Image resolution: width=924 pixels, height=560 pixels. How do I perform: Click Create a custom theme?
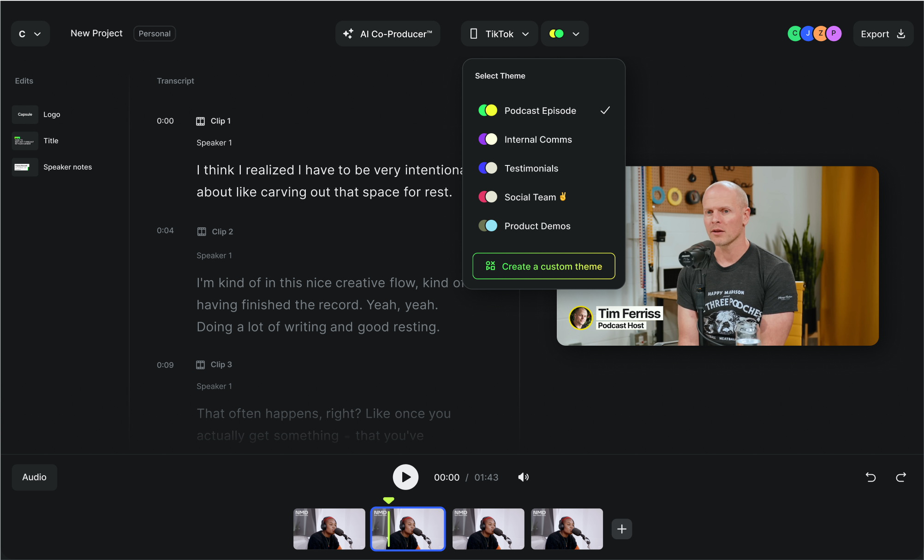coord(543,266)
